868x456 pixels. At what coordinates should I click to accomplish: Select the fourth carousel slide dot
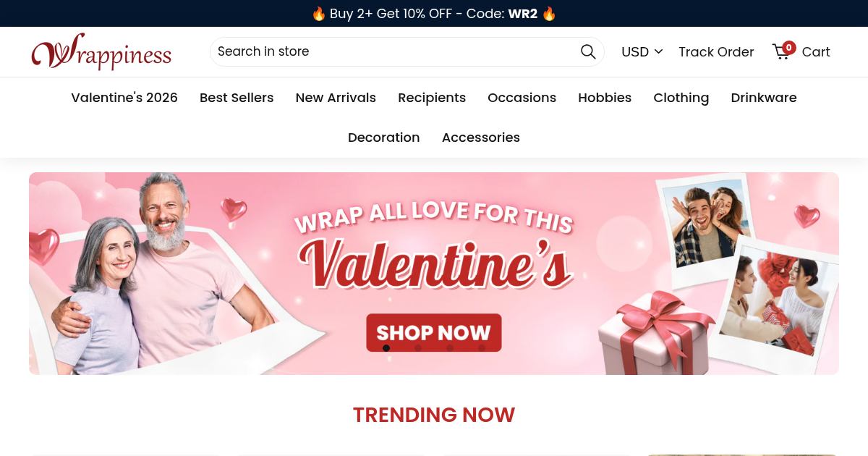[x=482, y=348]
